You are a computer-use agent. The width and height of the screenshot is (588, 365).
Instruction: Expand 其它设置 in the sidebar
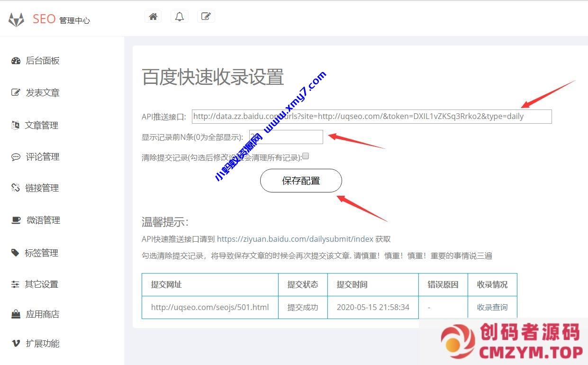click(41, 284)
